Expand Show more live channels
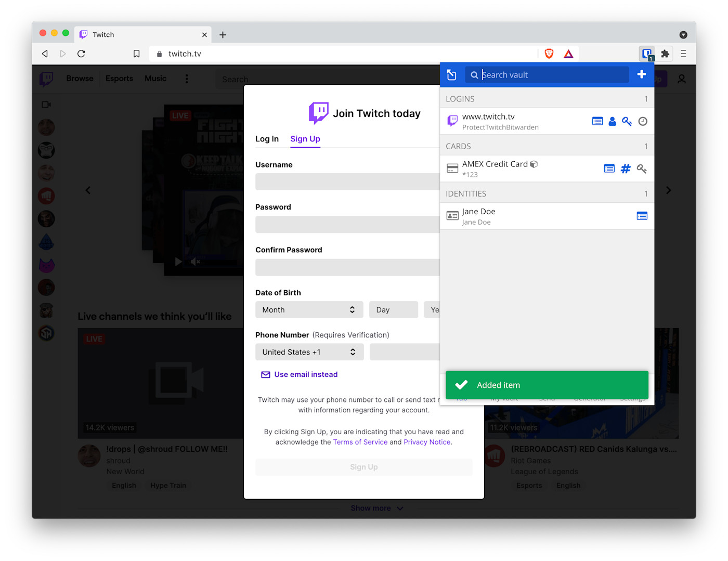This screenshot has width=728, height=561. click(377, 508)
